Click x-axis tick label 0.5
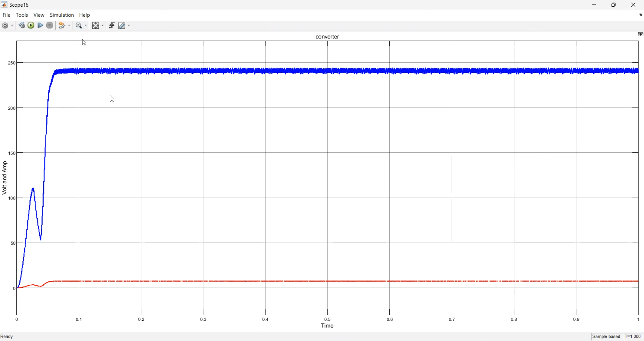 (x=327, y=319)
